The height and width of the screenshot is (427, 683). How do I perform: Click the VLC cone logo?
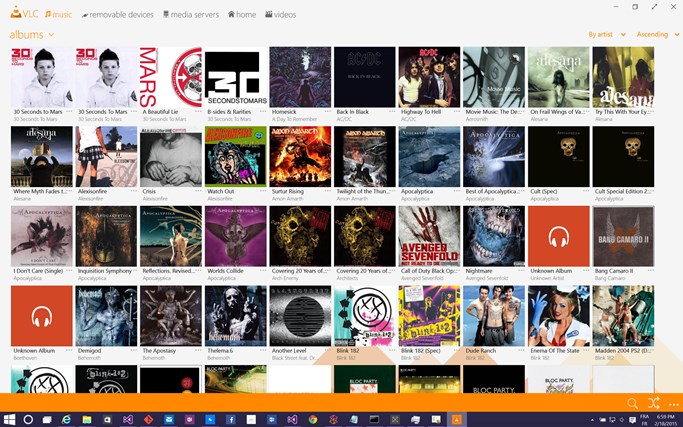pyautogui.click(x=16, y=13)
